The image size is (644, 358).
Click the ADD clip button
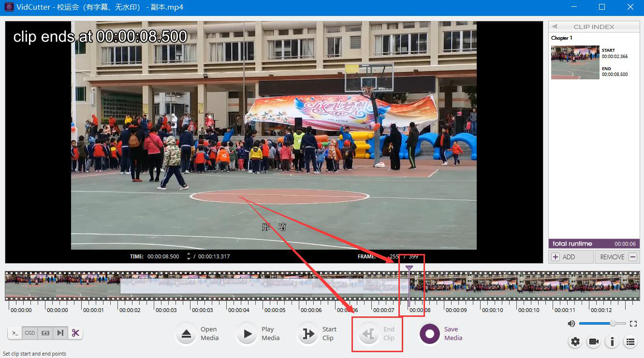[x=571, y=257]
